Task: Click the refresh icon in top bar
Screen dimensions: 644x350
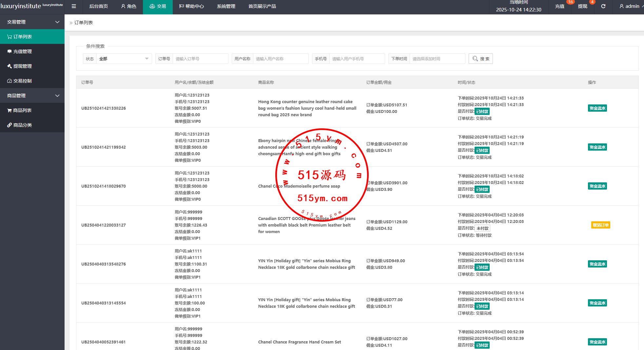Action: tap(603, 6)
